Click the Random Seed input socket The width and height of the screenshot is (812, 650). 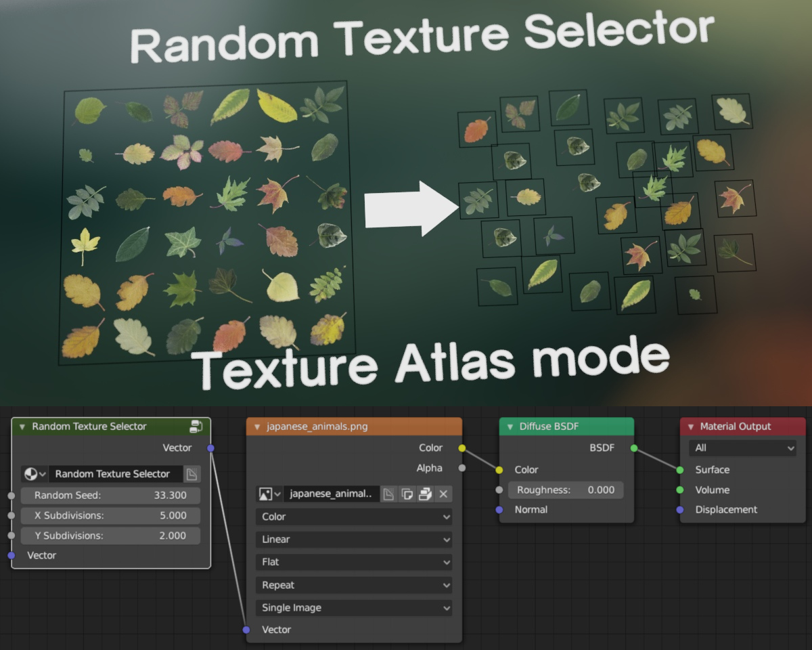point(12,496)
